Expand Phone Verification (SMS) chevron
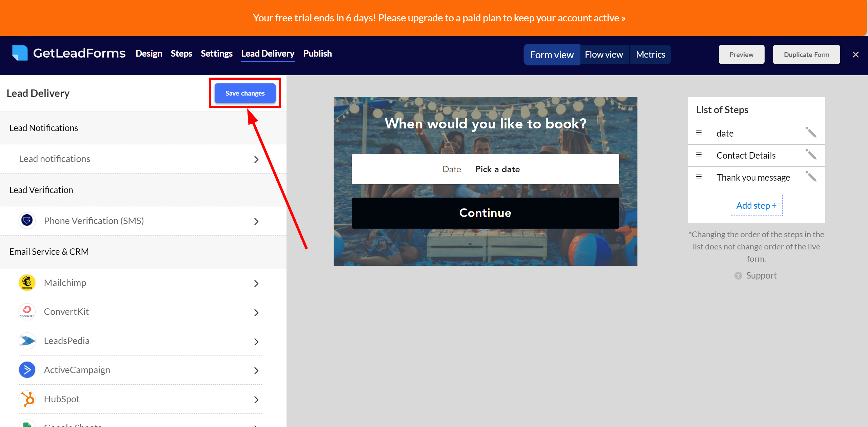This screenshot has width=868, height=427. point(256,221)
